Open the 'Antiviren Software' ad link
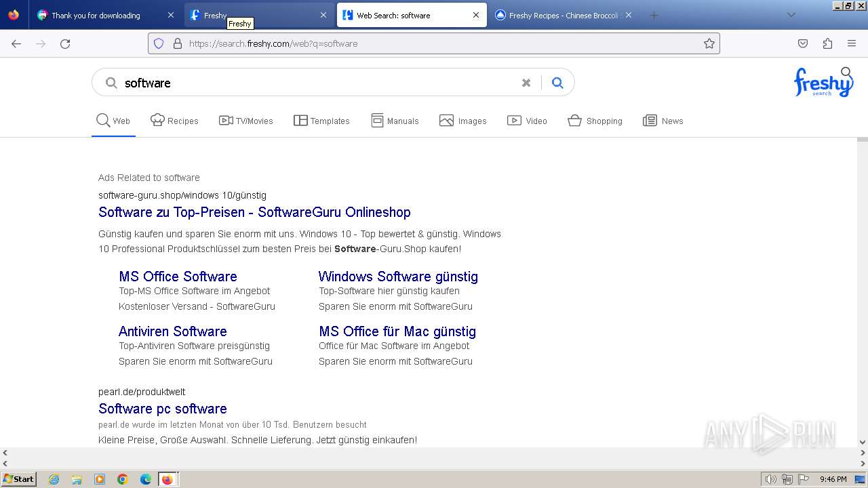 tap(172, 331)
